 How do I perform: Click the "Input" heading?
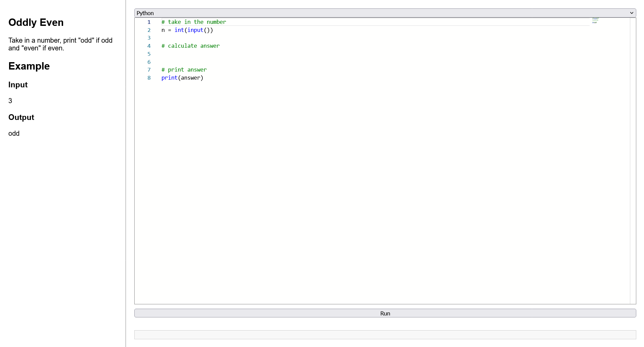click(x=18, y=85)
